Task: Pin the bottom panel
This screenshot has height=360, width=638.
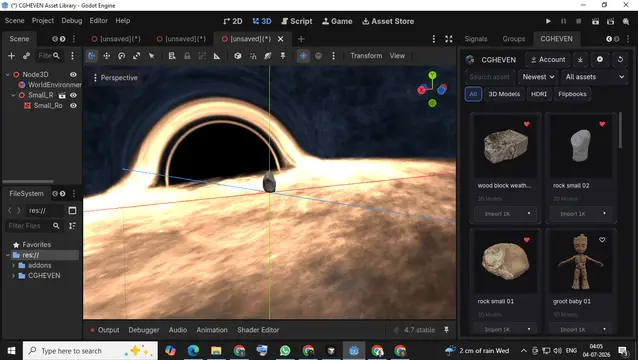Action: [x=446, y=330]
